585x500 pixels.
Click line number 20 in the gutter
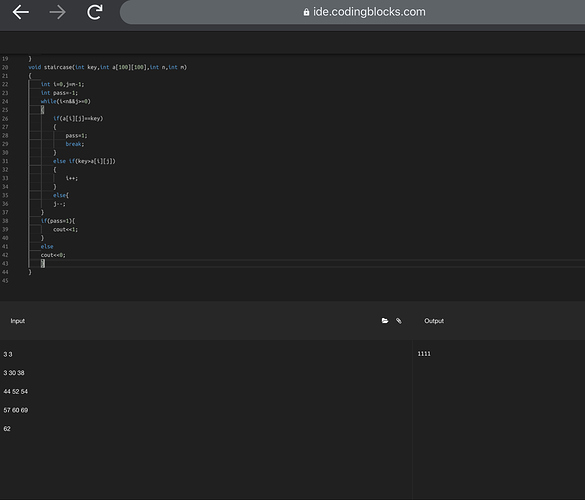pos(5,68)
